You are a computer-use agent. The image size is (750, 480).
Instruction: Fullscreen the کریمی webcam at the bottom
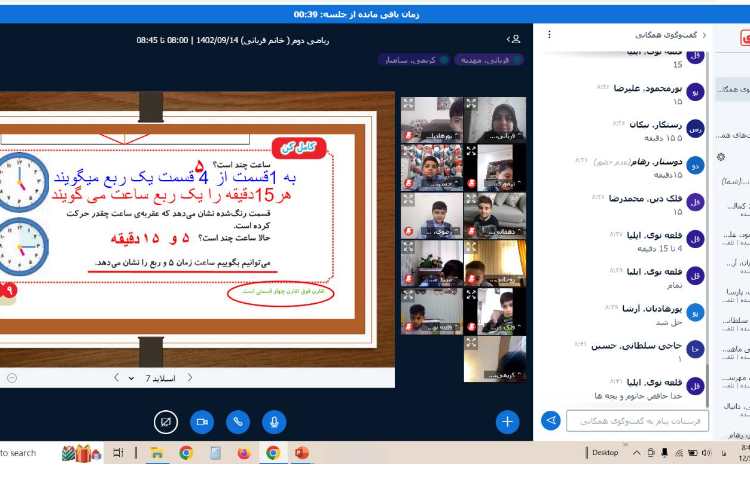472,343
